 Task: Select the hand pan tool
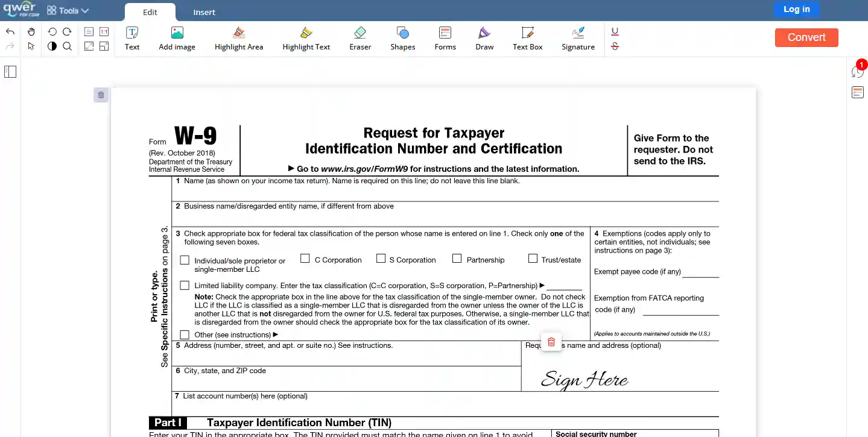click(31, 31)
